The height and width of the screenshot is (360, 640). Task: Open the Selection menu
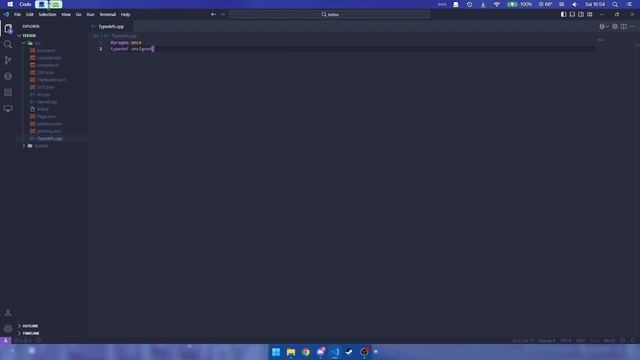tap(47, 14)
